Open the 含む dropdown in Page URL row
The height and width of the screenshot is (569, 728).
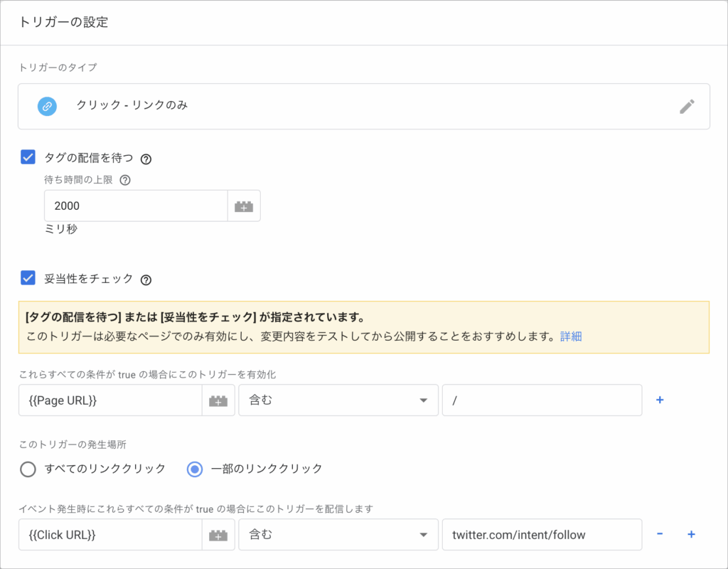point(338,400)
